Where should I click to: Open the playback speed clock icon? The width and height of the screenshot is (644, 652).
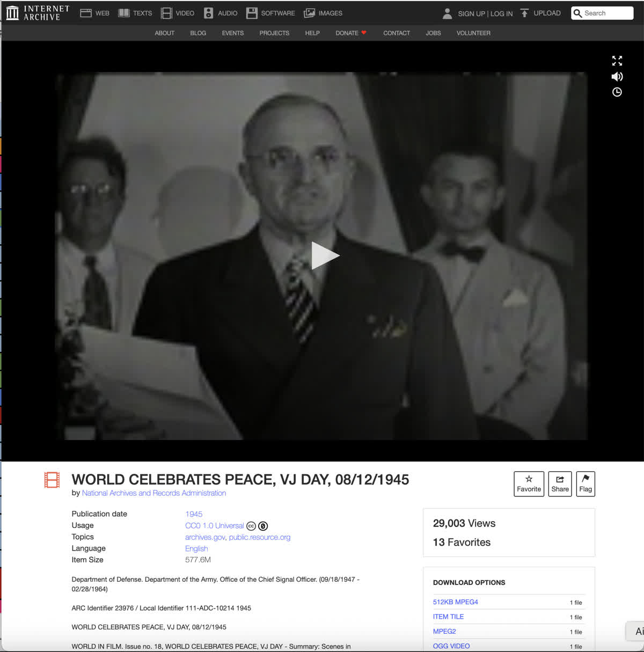(x=617, y=92)
